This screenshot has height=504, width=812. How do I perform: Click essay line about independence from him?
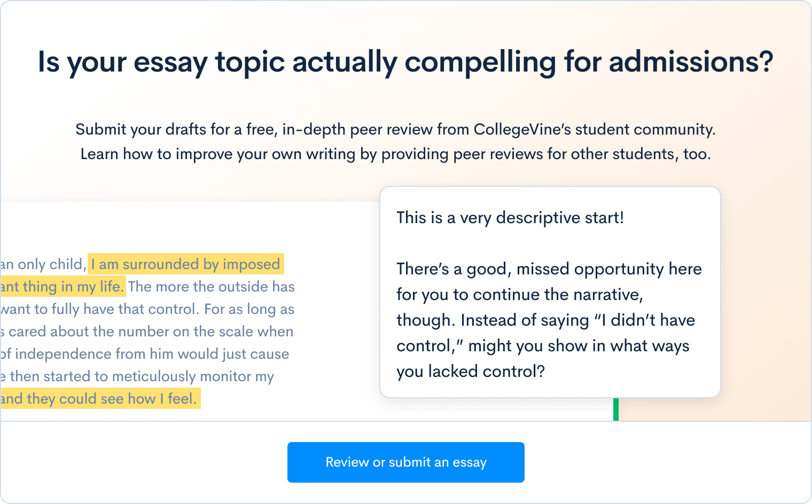(144, 354)
